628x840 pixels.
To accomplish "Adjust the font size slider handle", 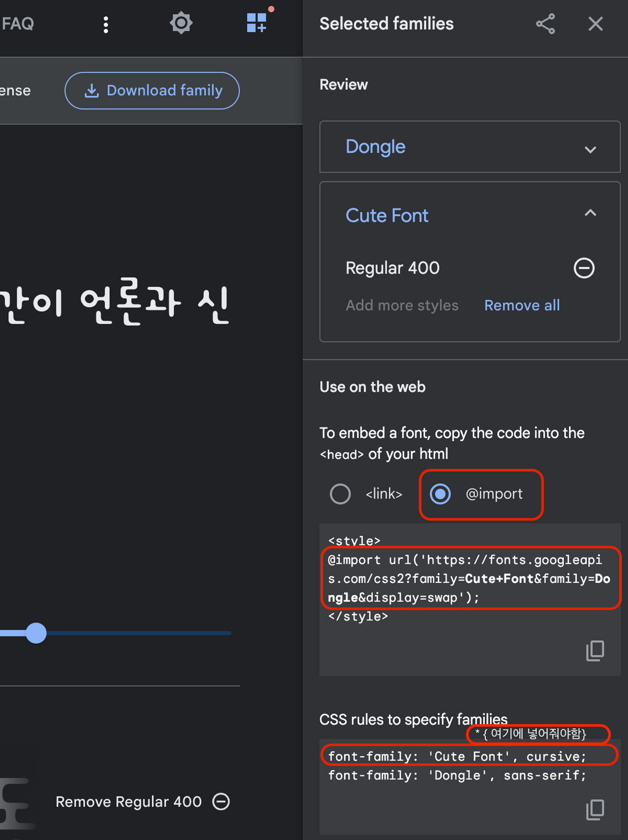I will pyautogui.click(x=36, y=633).
